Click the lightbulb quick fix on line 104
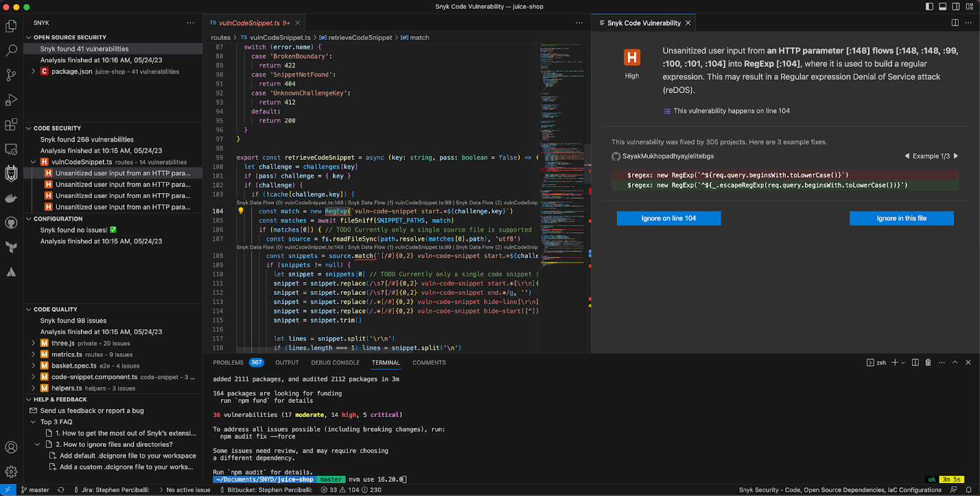Image resolution: width=980 pixels, height=496 pixels. (241, 211)
